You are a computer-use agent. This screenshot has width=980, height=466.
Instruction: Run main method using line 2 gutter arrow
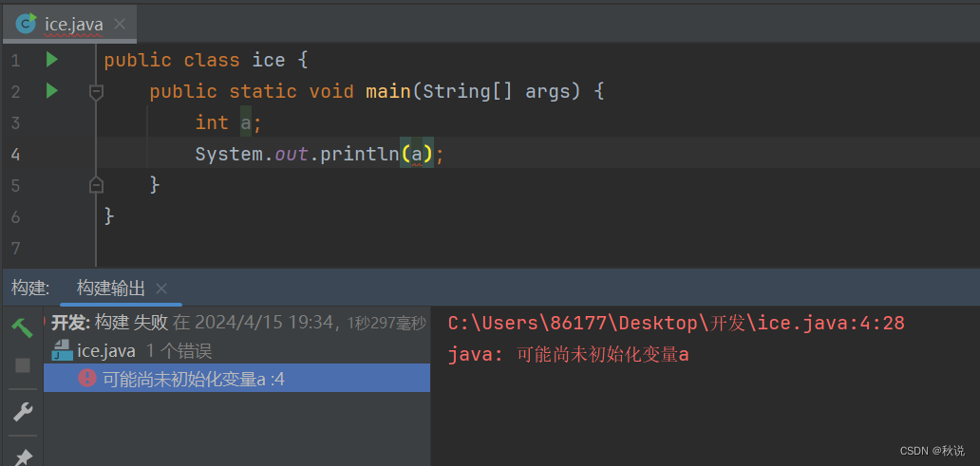tap(52, 91)
